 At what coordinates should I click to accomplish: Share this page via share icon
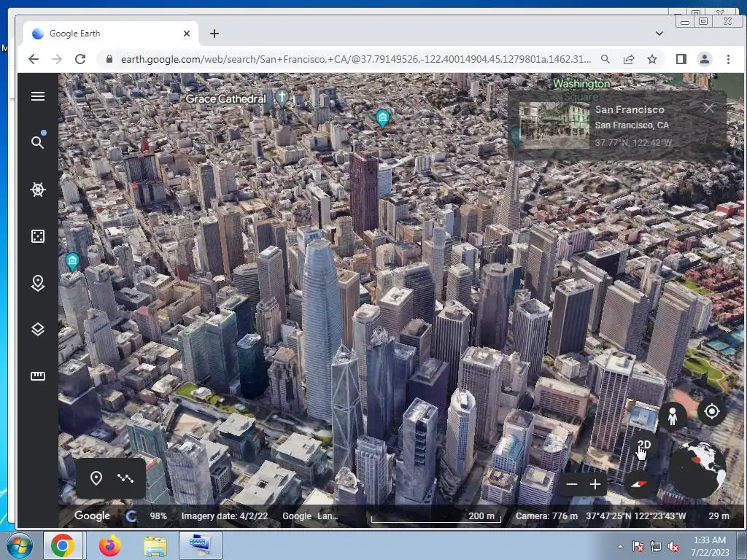629,59
